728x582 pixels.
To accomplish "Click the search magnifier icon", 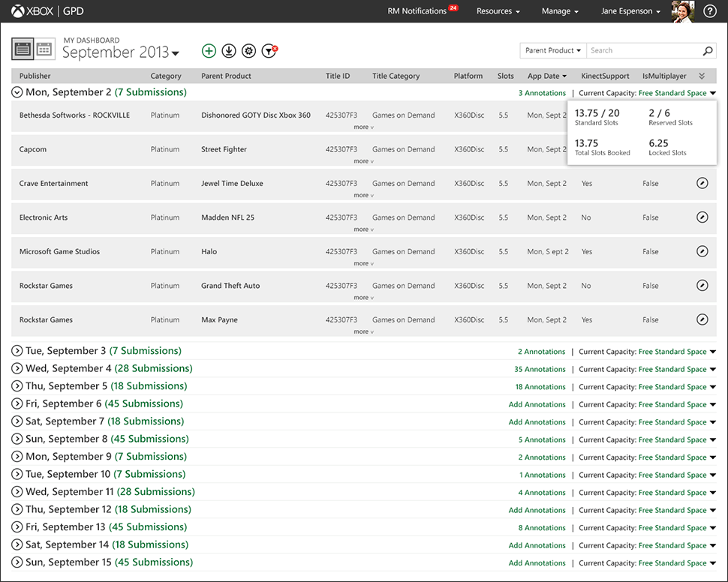I will pyautogui.click(x=708, y=50).
